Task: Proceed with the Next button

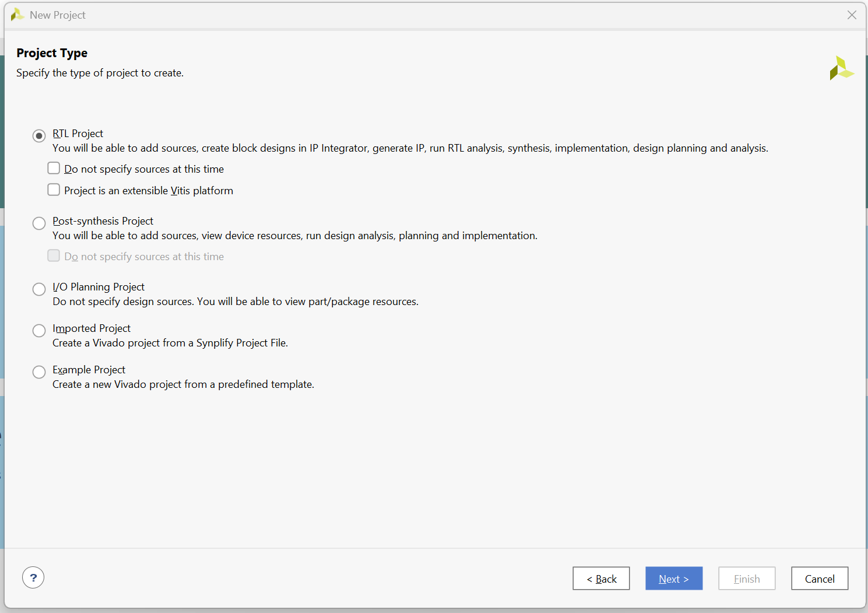Action: [674, 579]
